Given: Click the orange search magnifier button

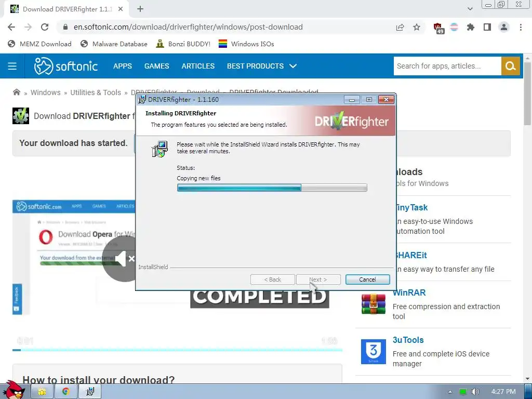Looking at the screenshot, I should click(510, 66).
